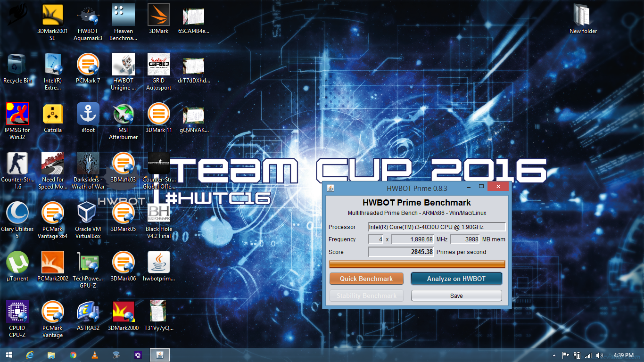Select the Catzilla benchmark icon
644x362 pixels.
pyautogui.click(x=52, y=118)
